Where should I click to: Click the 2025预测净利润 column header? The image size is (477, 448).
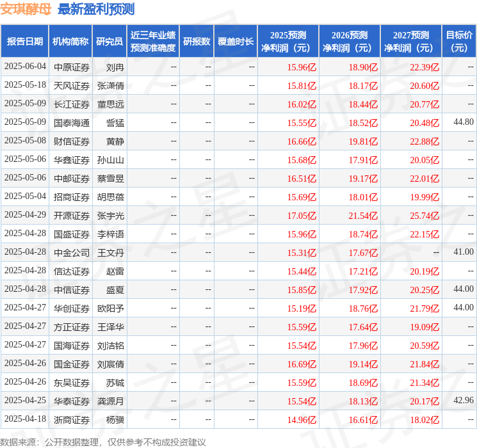pos(288,42)
